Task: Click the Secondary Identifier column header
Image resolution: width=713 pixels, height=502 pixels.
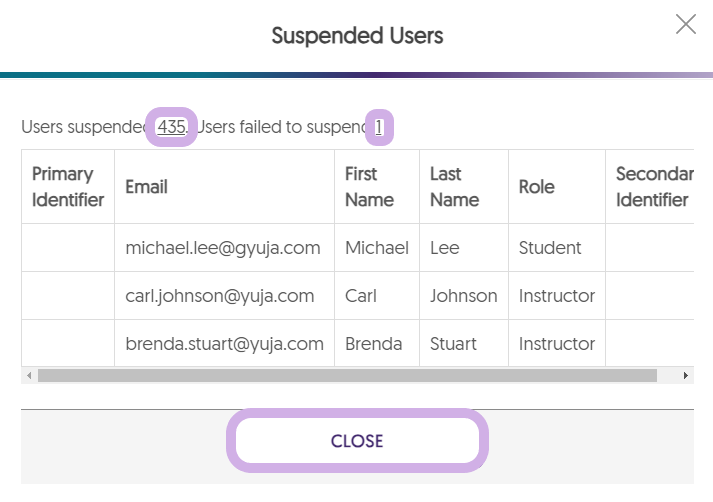Action: point(654,187)
